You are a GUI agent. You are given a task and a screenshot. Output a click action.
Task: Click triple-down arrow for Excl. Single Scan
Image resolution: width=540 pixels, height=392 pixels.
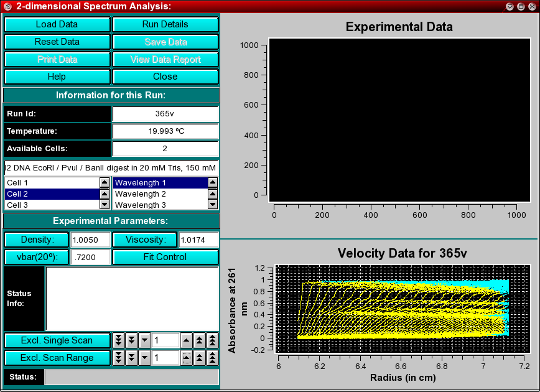coord(118,340)
